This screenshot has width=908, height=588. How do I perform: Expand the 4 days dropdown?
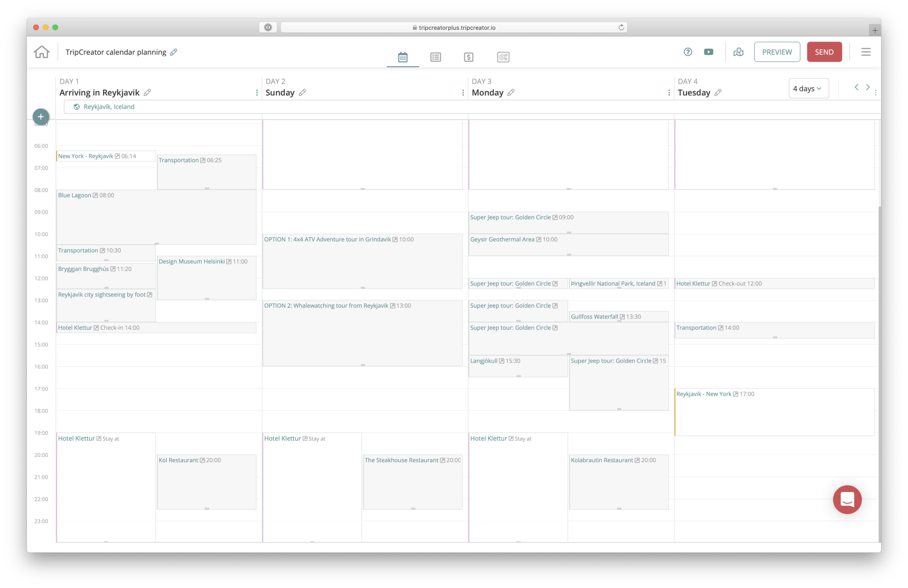coord(808,88)
